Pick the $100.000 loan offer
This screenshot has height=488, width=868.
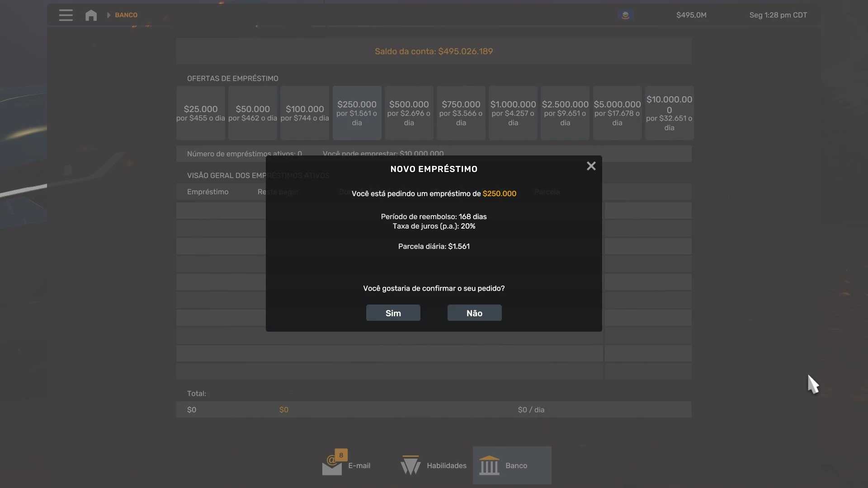tap(305, 113)
